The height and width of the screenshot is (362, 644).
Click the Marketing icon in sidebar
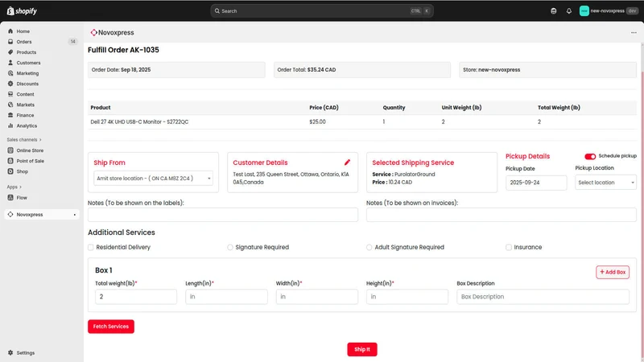pyautogui.click(x=10, y=73)
